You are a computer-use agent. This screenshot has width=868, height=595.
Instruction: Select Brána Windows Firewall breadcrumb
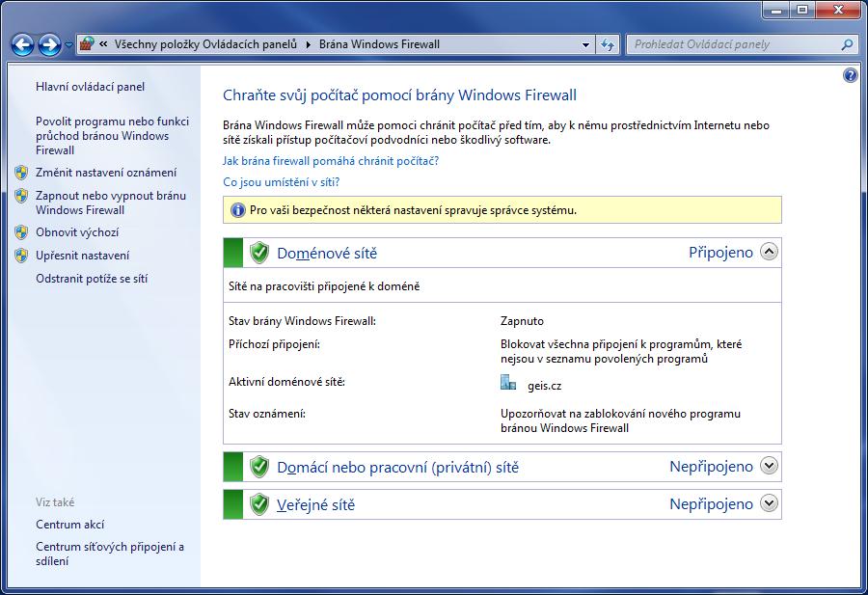[x=379, y=44]
